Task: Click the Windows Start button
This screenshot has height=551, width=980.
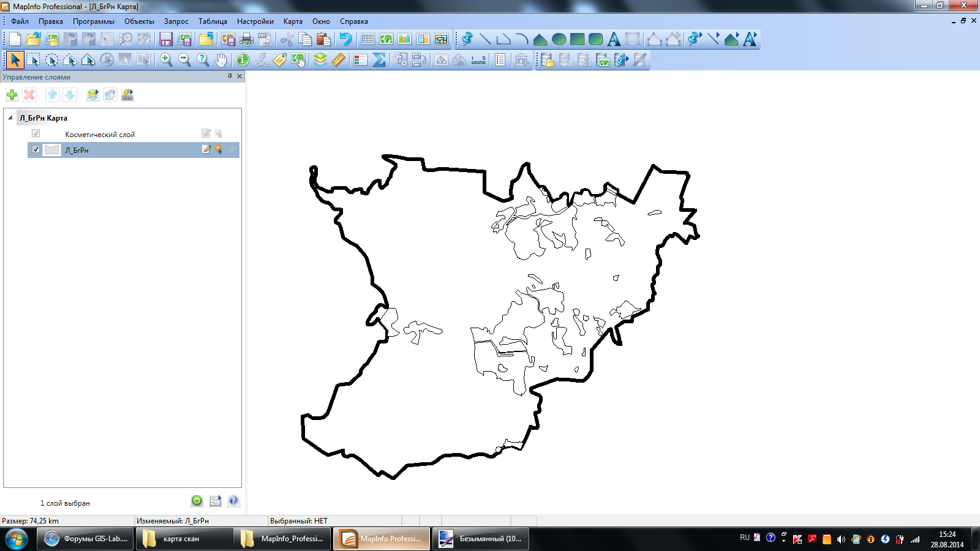Action: pos(17,539)
